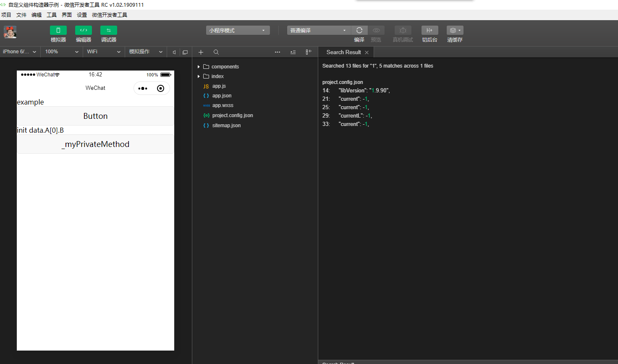The height and width of the screenshot is (364, 618).
Task: Toggle the debugger panel button
Action: click(x=109, y=30)
